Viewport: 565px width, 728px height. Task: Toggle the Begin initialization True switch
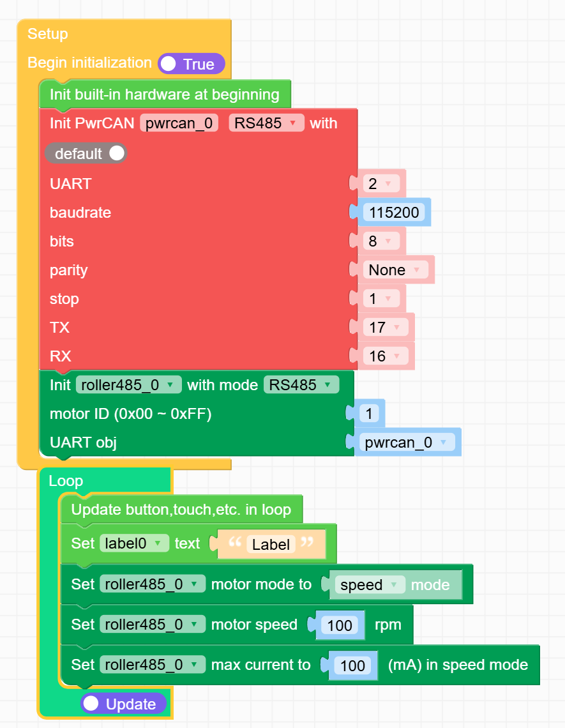click(x=191, y=64)
